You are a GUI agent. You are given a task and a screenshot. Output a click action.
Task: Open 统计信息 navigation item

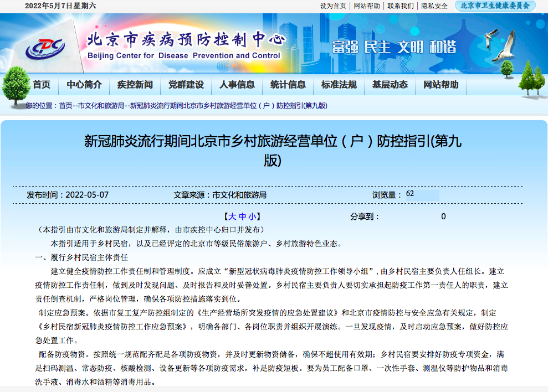click(x=288, y=85)
